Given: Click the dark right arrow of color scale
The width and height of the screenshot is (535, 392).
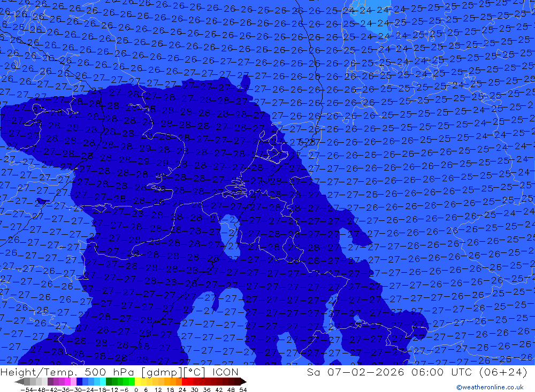Looking at the screenshot, I should click(243, 382).
